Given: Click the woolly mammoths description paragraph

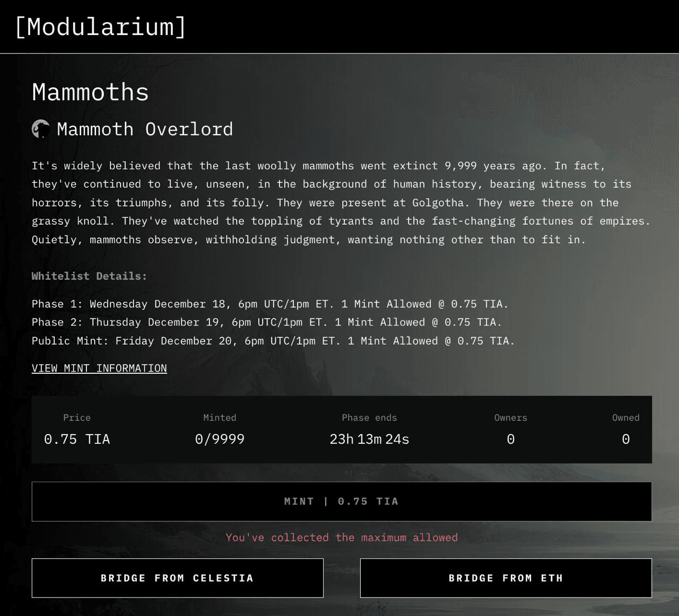Looking at the screenshot, I should (x=341, y=203).
